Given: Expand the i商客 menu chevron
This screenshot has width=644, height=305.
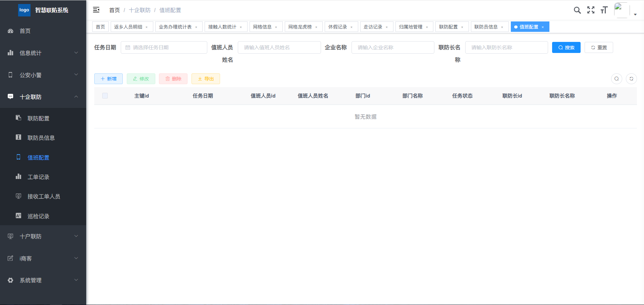Looking at the screenshot, I should point(76,258).
